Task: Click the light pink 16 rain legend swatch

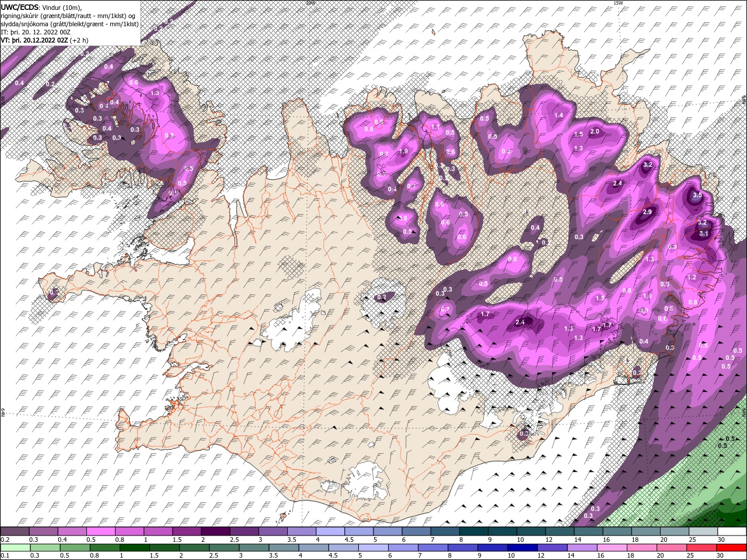Action: (x=612, y=547)
